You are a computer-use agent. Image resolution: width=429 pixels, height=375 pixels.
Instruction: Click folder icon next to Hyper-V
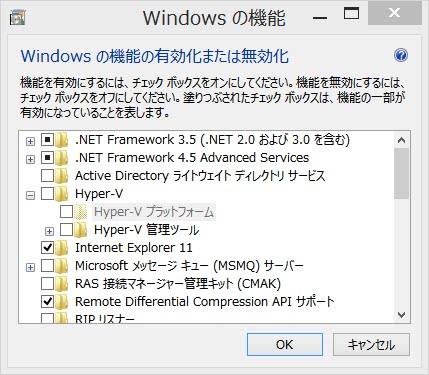click(x=62, y=194)
